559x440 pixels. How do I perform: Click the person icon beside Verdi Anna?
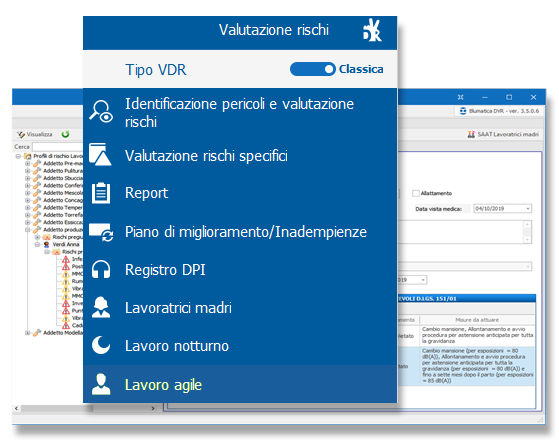click(46, 245)
